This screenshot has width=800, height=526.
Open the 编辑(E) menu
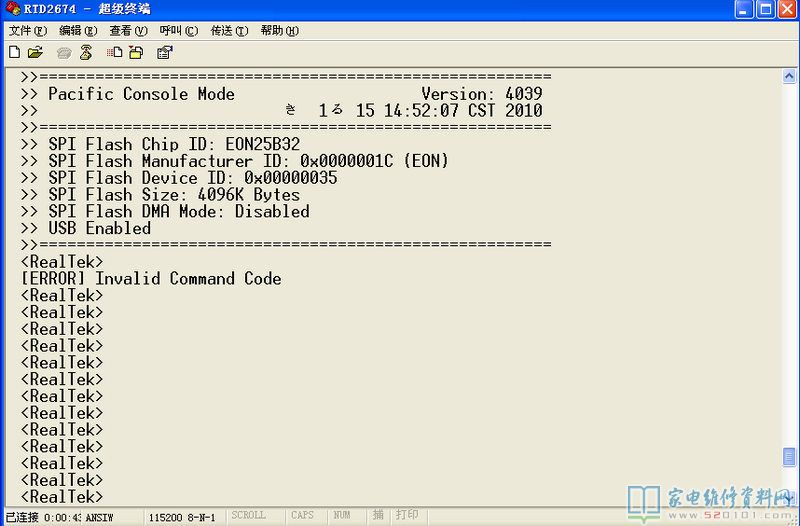coord(77,31)
